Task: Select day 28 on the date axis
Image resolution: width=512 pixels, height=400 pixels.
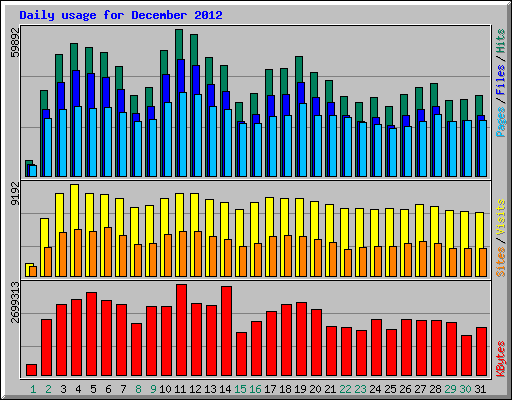Action: point(435,389)
